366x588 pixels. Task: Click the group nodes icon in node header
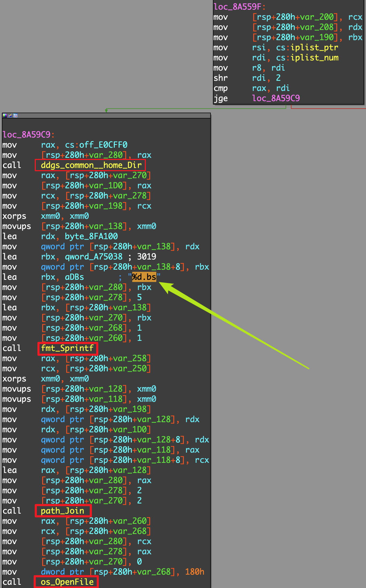pos(15,116)
